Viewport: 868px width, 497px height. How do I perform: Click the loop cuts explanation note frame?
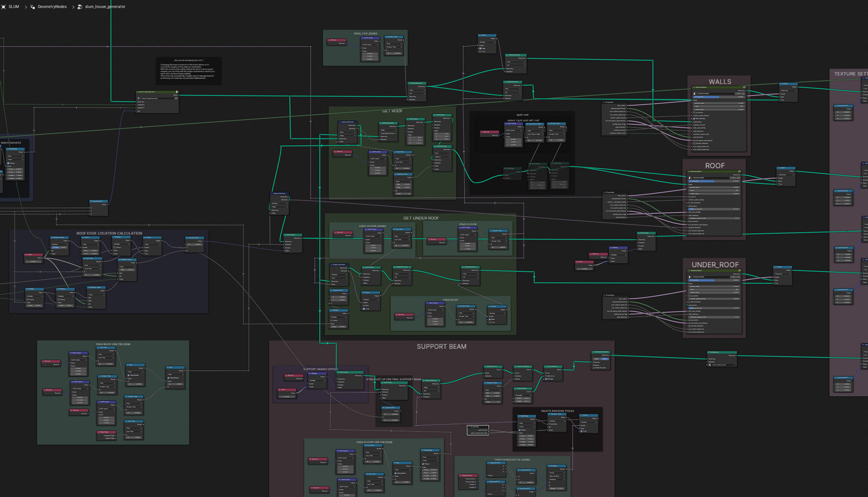tap(189, 71)
